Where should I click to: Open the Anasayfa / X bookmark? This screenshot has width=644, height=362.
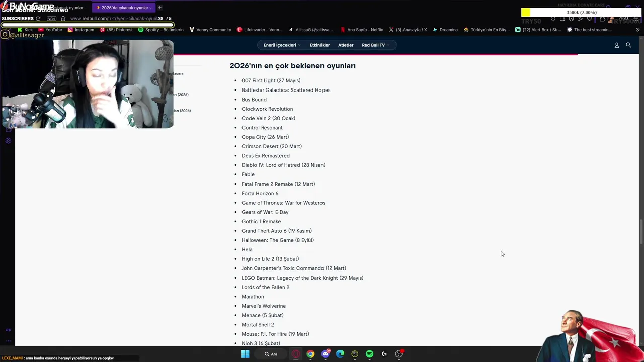pyautogui.click(x=408, y=30)
